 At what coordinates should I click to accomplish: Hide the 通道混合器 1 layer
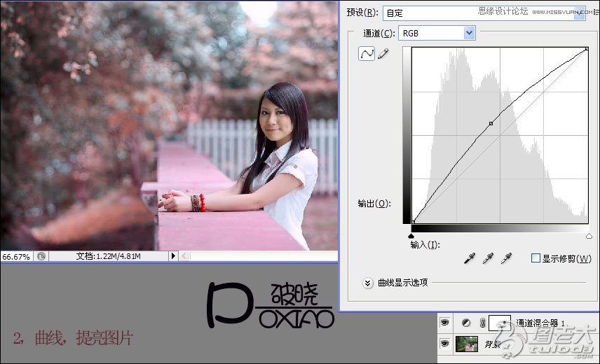pyautogui.click(x=444, y=323)
